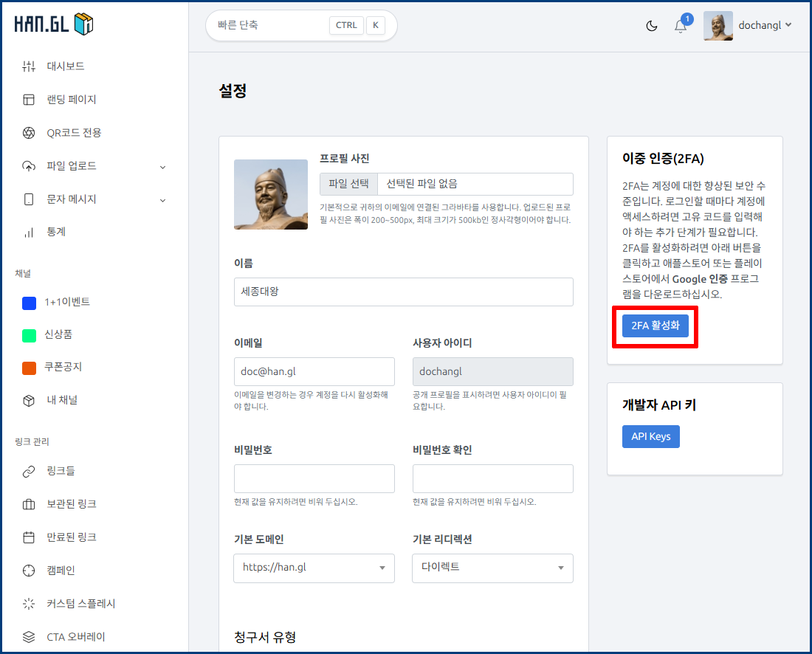
Task: Expand the 파일 업로드 submenu chevron
Action: (162, 168)
